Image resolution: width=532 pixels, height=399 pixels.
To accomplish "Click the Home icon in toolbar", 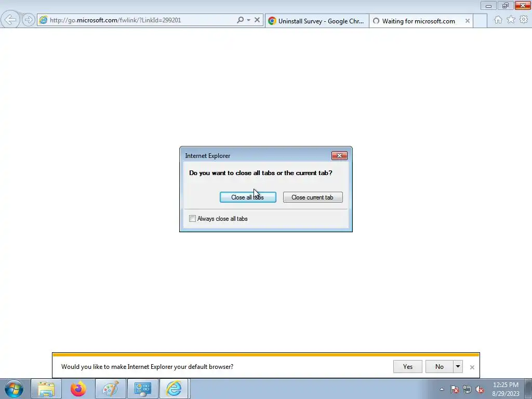I will tap(498, 20).
